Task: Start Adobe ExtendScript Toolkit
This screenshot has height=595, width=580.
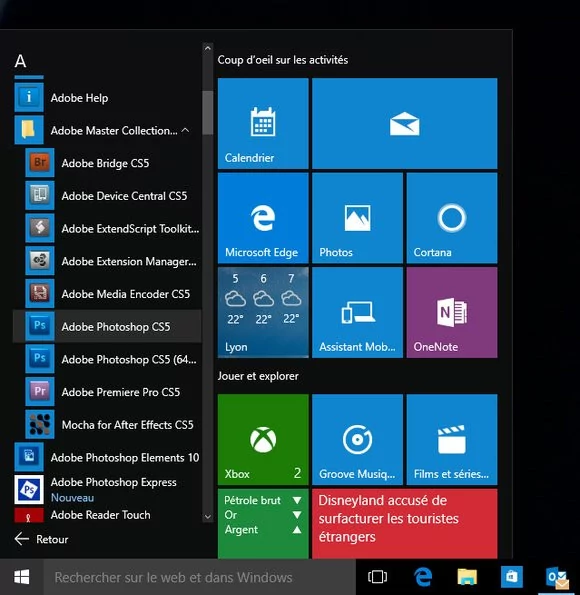Action: [107, 228]
